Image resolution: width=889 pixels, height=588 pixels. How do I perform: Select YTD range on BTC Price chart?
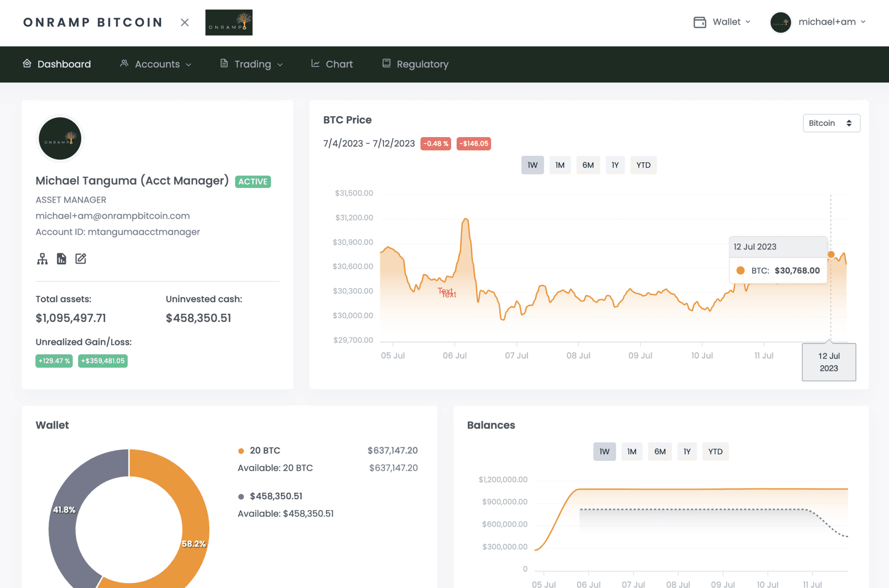(x=643, y=165)
